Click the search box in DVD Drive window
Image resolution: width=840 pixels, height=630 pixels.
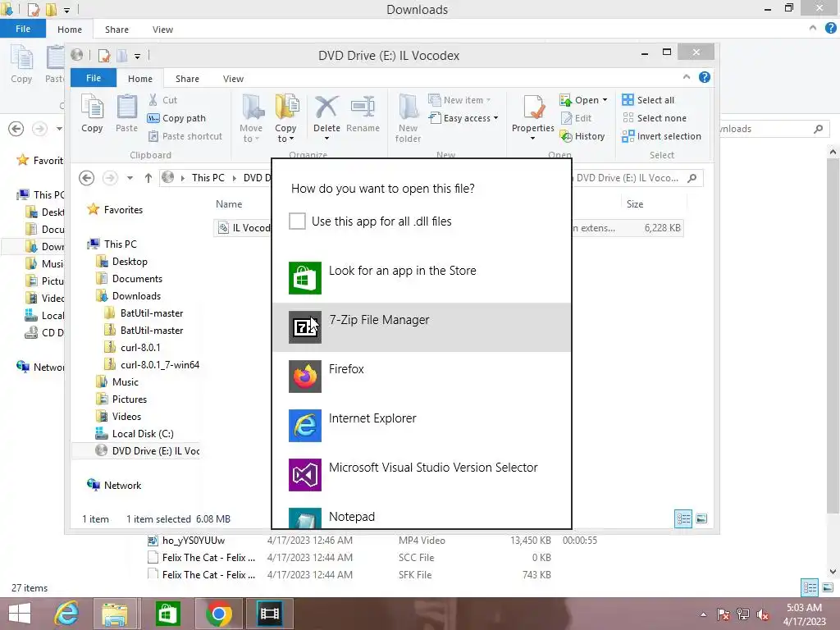(637, 178)
